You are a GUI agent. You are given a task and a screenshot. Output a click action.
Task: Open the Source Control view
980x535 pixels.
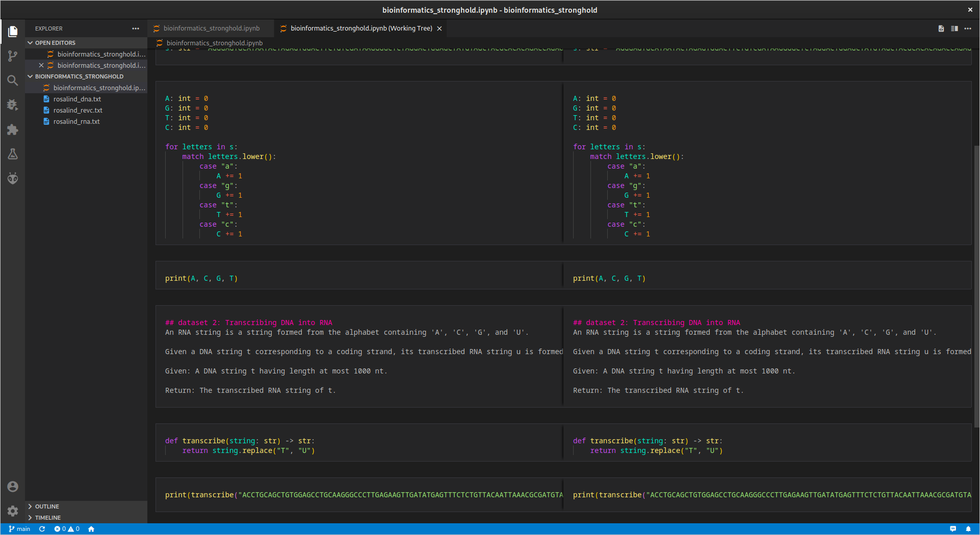13,56
